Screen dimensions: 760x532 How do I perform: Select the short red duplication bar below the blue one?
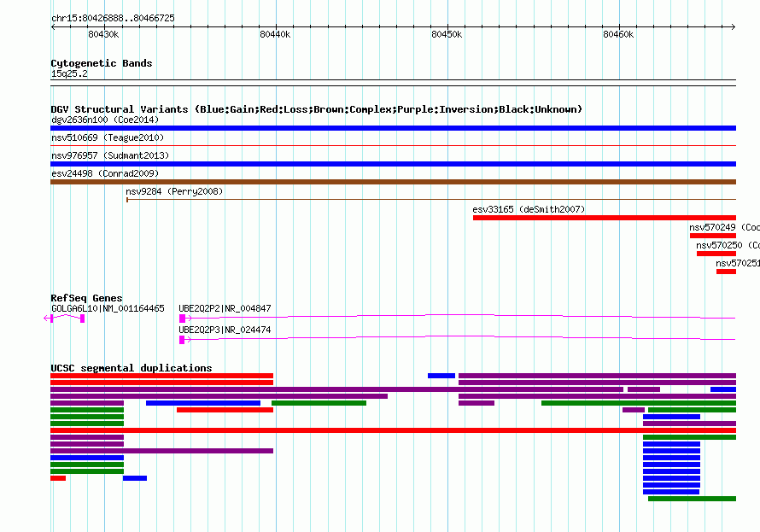(225, 410)
